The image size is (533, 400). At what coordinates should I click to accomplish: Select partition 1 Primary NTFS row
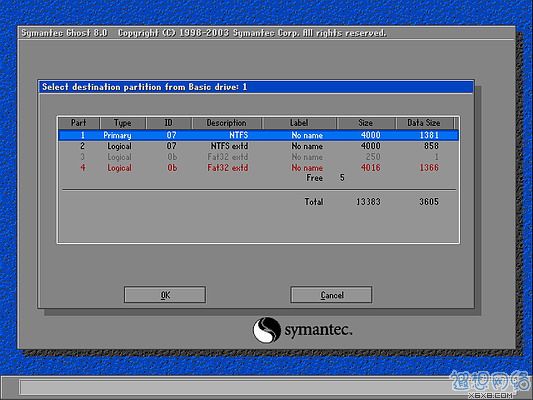(x=258, y=135)
